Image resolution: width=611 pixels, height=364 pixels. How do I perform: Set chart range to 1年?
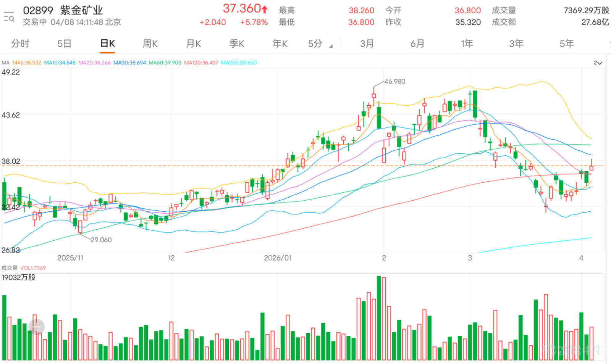point(467,43)
